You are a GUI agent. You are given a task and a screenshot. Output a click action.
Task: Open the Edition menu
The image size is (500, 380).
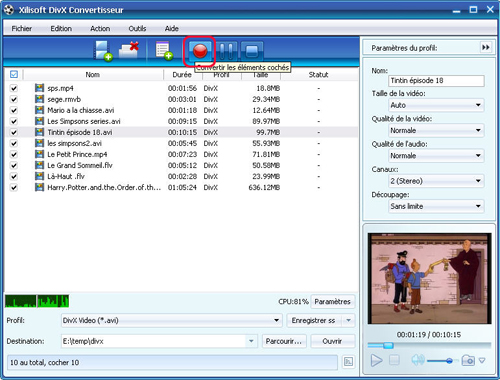point(61,28)
